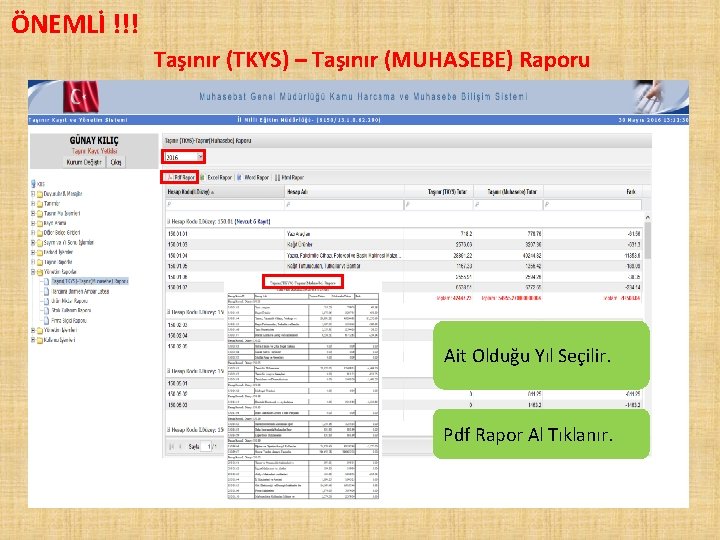This screenshot has height=540, width=720.
Task: Expand the Taşınır Raporları folder node
Action: [33, 262]
